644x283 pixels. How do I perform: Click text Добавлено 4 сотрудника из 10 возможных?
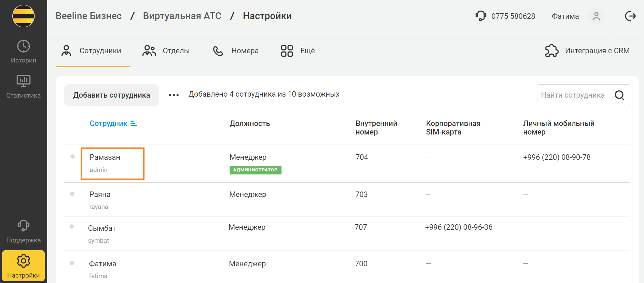click(264, 94)
